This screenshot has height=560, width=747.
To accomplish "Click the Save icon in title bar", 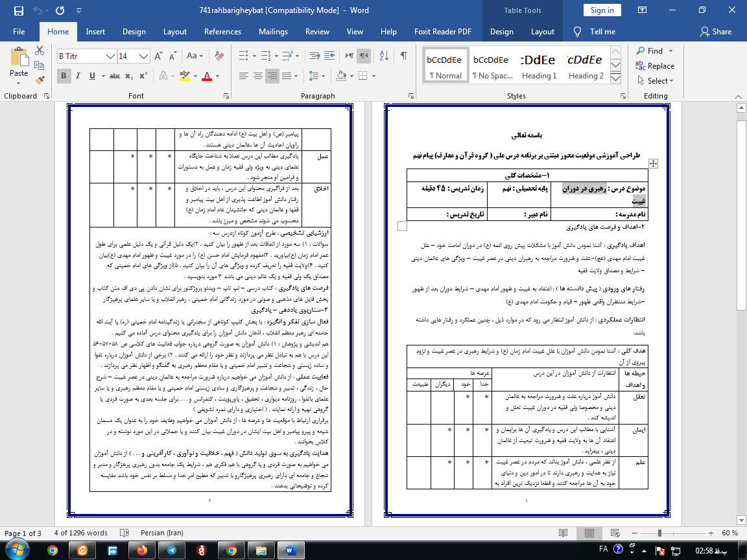I will tap(18, 10).
